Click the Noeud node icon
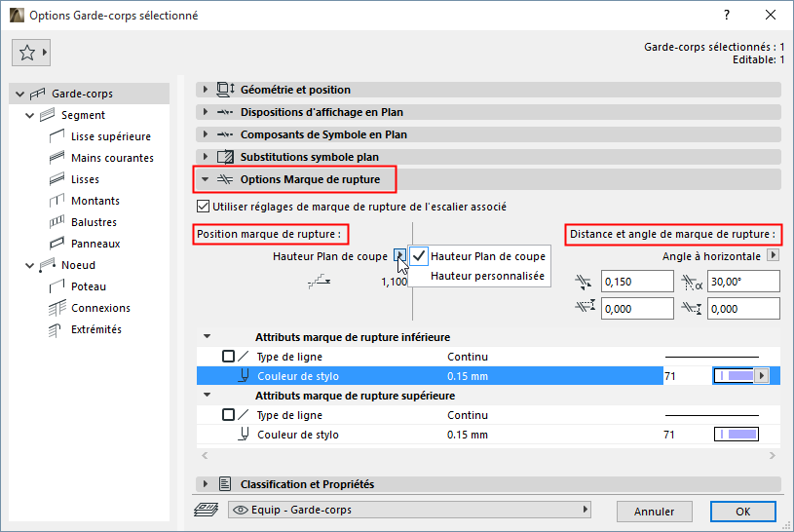 click(x=47, y=265)
